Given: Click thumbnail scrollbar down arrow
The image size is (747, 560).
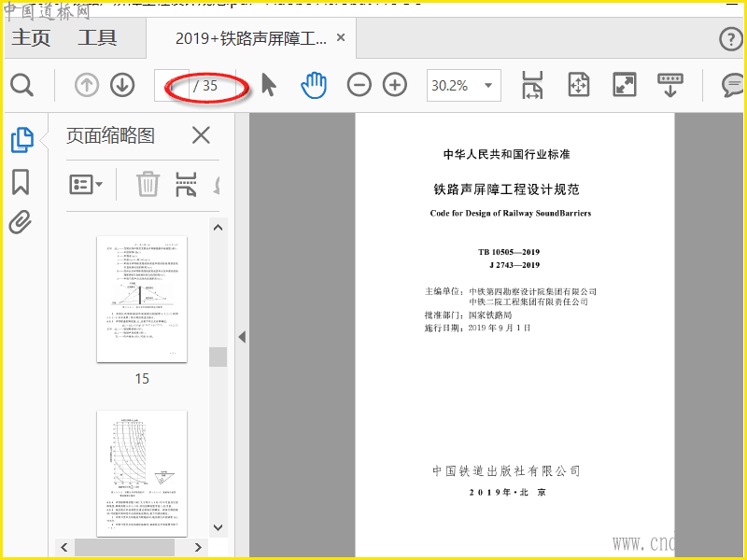Looking at the screenshot, I should click(218, 527).
